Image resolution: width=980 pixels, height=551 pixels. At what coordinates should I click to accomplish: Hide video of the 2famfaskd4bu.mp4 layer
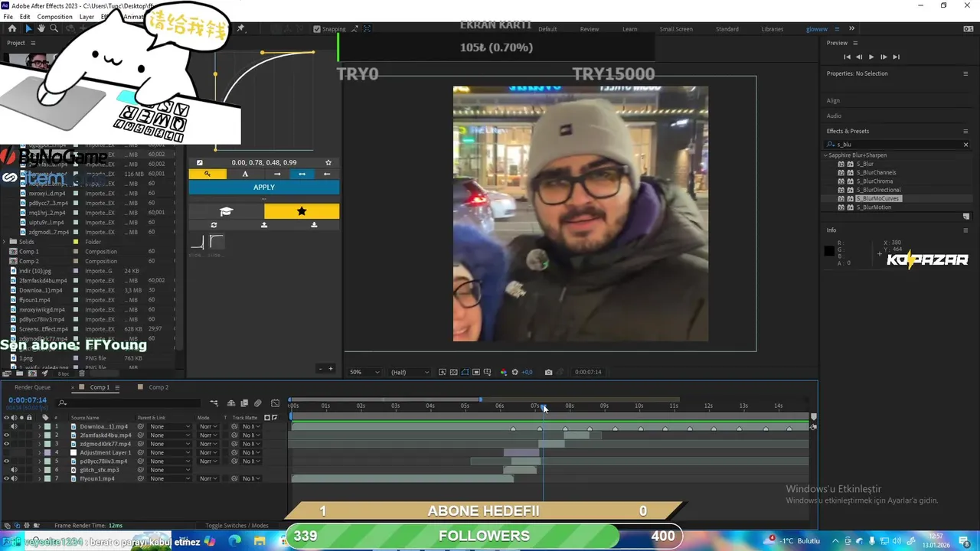click(7, 435)
